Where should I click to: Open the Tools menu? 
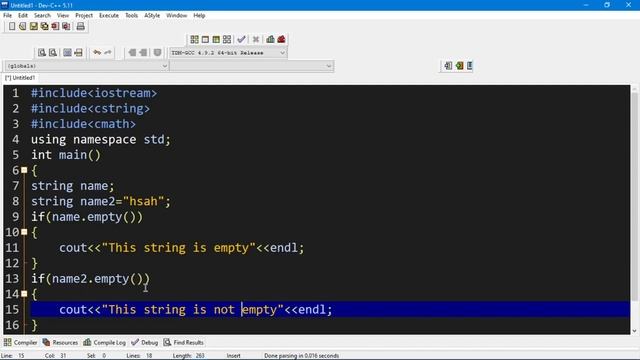pos(131,16)
